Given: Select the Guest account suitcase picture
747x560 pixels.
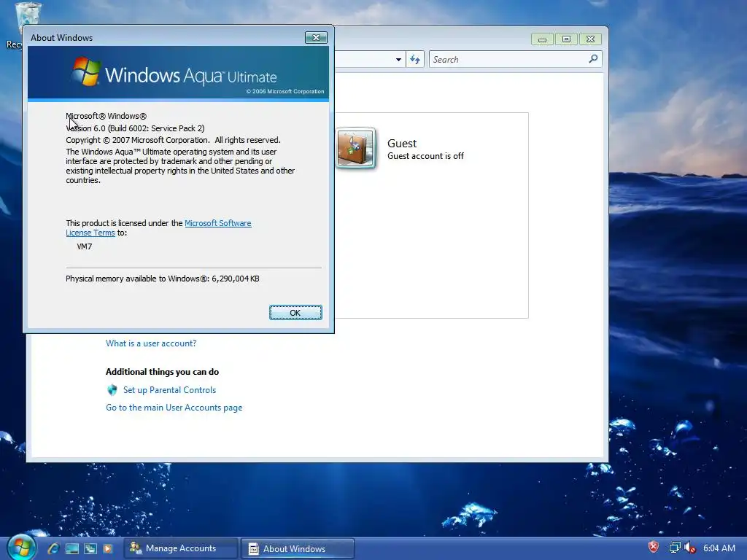Looking at the screenshot, I should (355, 148).
